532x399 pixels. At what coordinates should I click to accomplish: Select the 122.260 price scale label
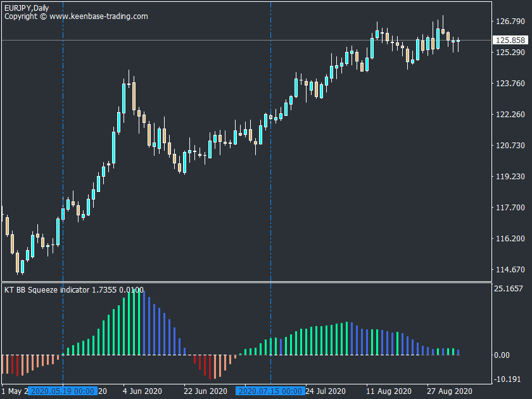point(510,115)
